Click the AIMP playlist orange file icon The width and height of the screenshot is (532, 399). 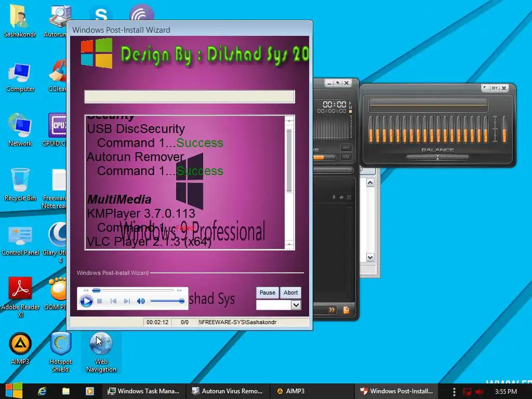346,310
